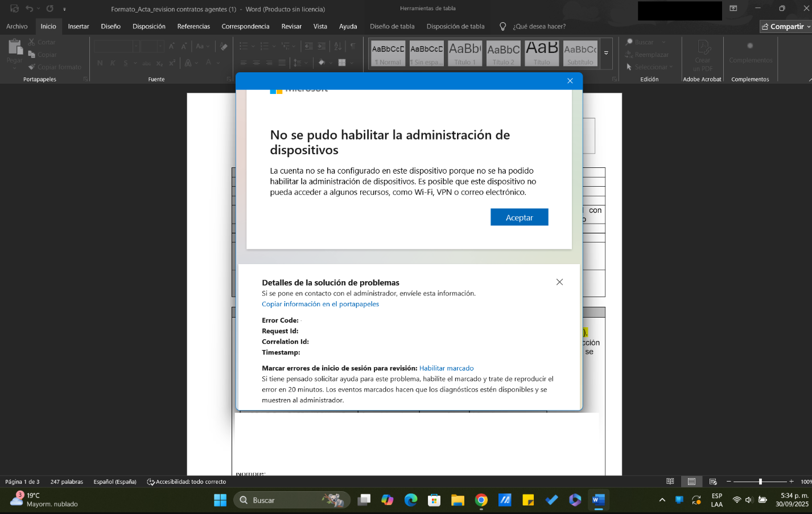This screenshot has height=514, width=812.
Task: Select Print layout view in status bar
Action: point(691,482)
